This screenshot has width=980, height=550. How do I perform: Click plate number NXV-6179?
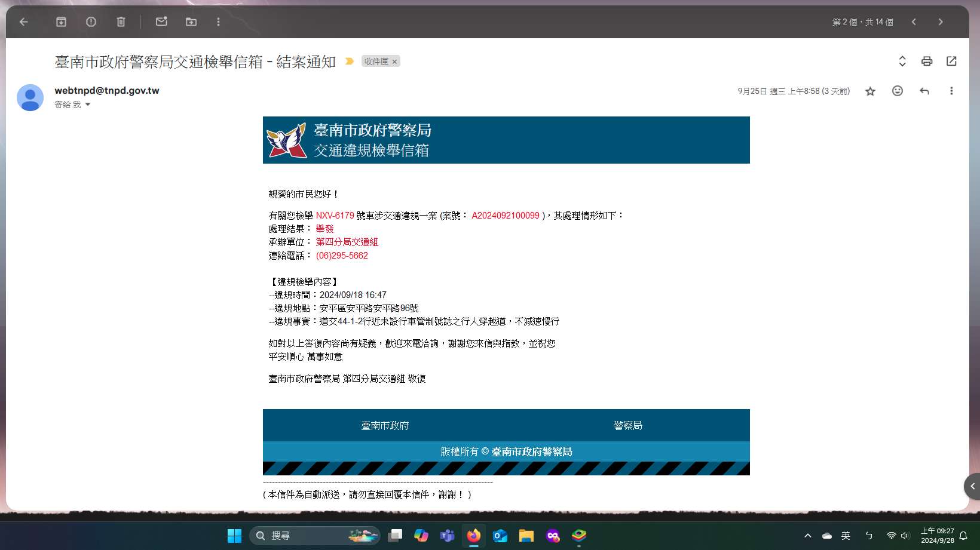[x=335, y=216]
